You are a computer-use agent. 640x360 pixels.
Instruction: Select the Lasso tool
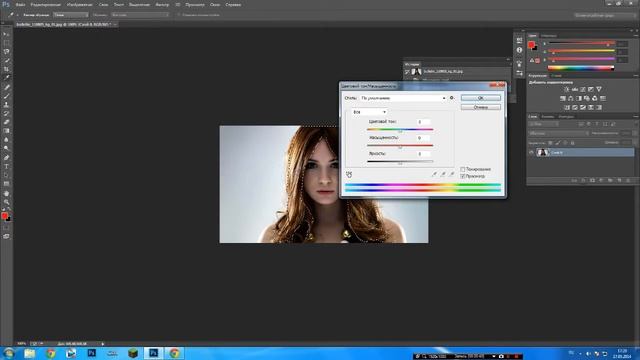click(x=6, y=52)
